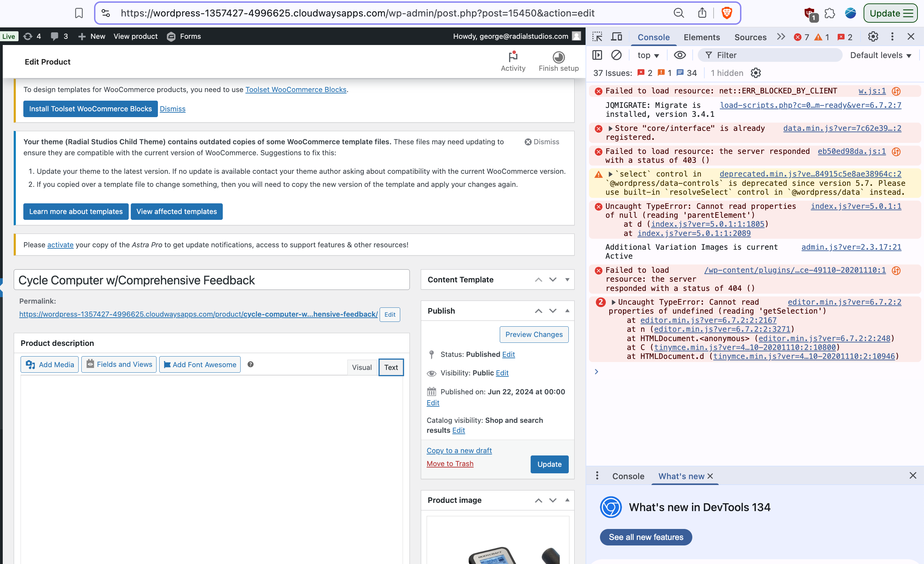This screenshot has height=564, width=924.
Task: Show the console sidebar icon
Action: point(597,55)
